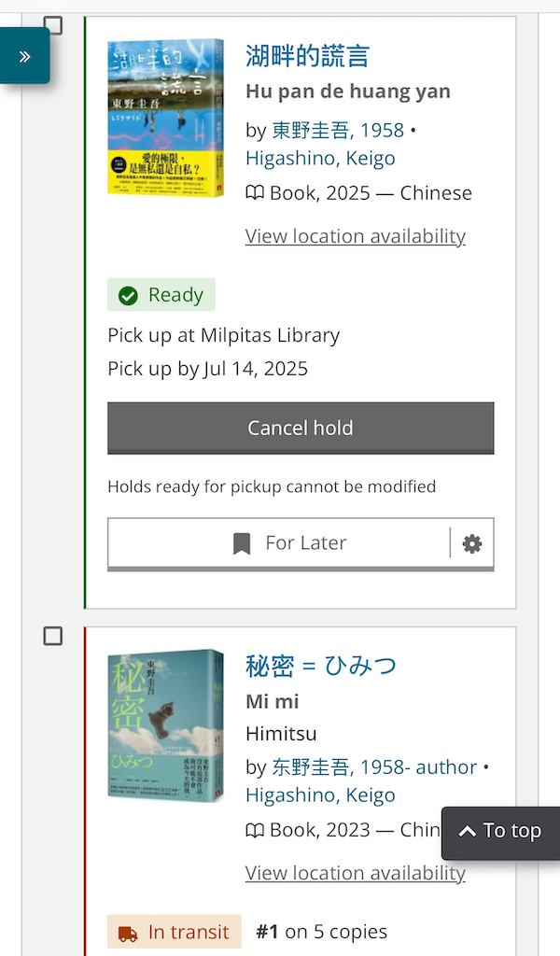Expand the sidebar with double-chevron button
560x956 pixels.
coord(24,56)
